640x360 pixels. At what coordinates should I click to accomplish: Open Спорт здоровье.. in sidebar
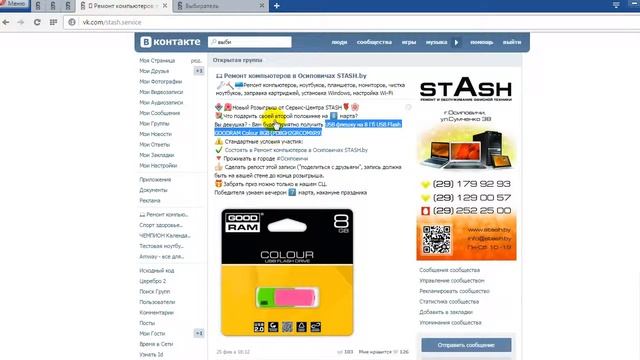click(x=161, y=225)
